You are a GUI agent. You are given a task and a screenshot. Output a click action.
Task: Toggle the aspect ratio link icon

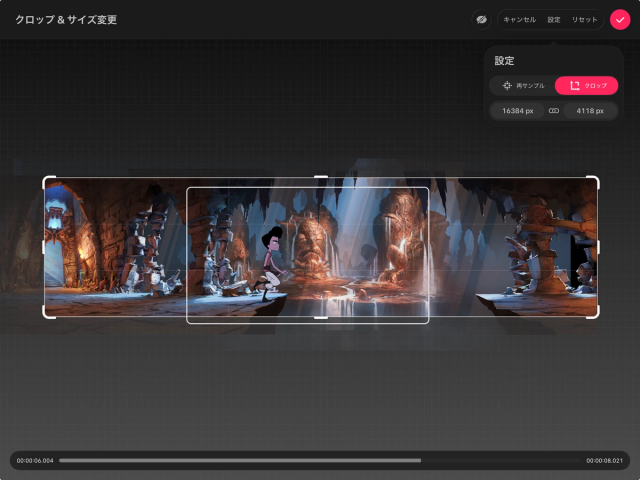pyautogui.click(x=553, y=111)
